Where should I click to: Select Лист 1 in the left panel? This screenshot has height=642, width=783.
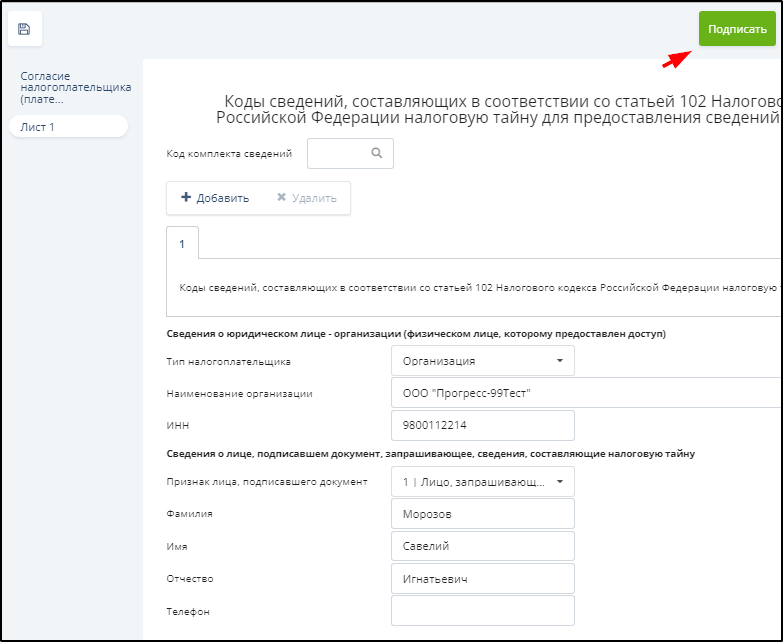67,126
